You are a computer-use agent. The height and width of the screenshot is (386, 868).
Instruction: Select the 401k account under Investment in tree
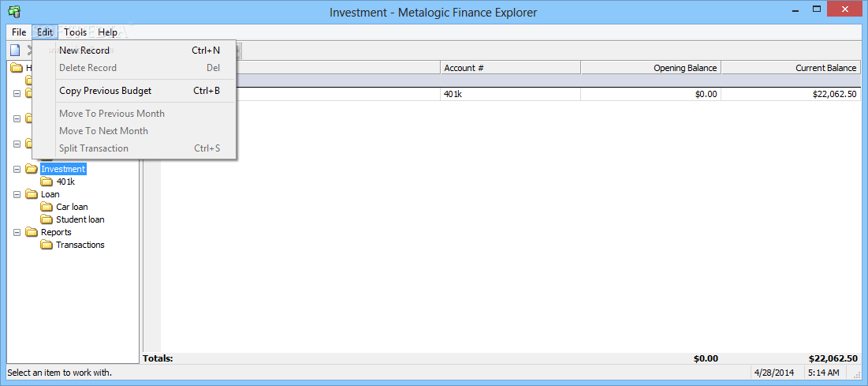pos(65,182)
